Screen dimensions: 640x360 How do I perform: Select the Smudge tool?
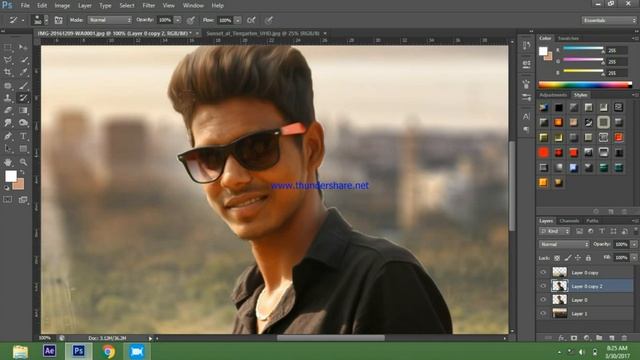coord(8,123)
